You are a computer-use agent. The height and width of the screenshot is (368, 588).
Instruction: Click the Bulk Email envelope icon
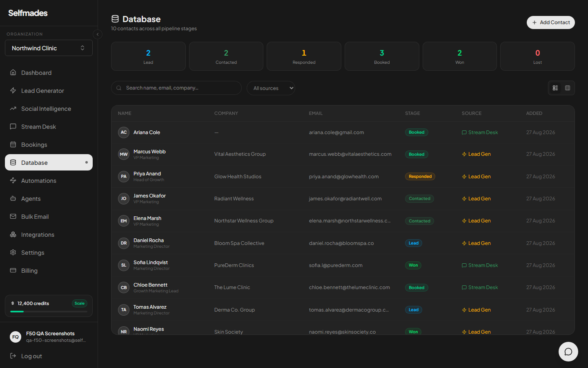(13, 216)
